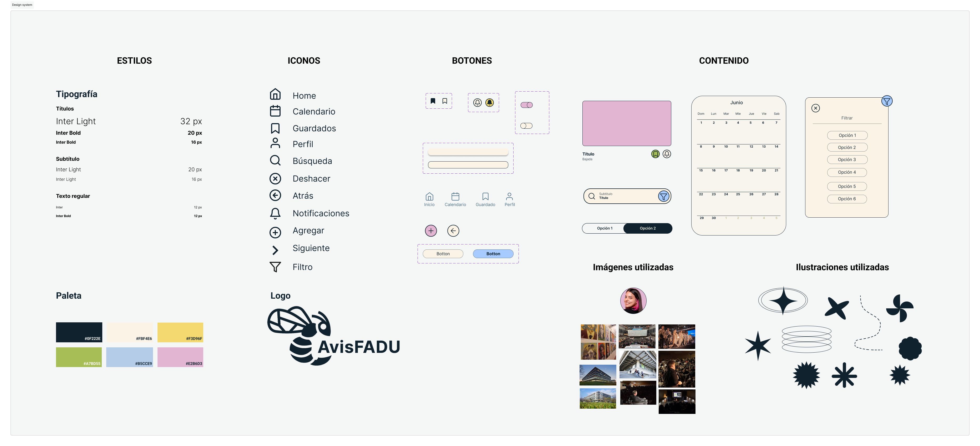Select the Agregar plus icon
Viewport: 980px width, 446px height.
(275, 230)
